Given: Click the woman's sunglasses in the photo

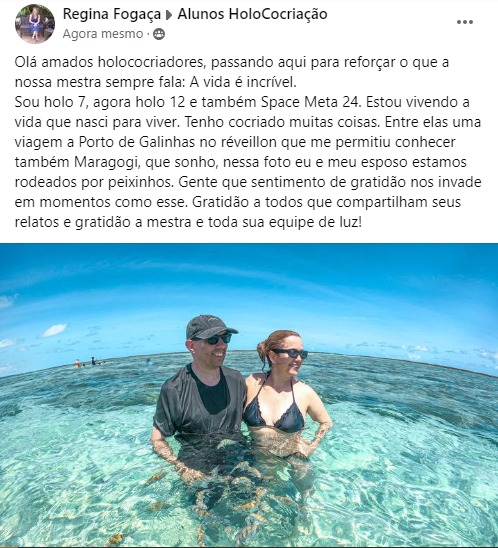Looking at the screenshot, I should click(x=291, y=353).
